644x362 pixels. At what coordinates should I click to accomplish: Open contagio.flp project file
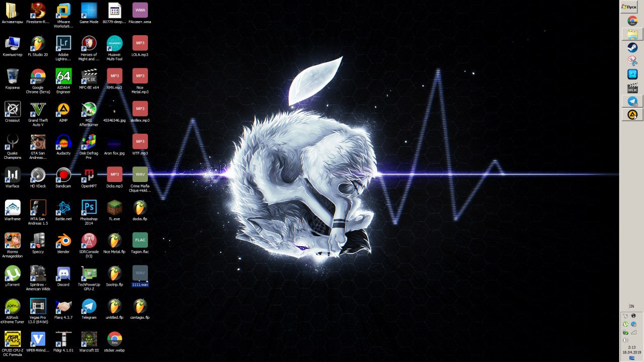point(140,309)
